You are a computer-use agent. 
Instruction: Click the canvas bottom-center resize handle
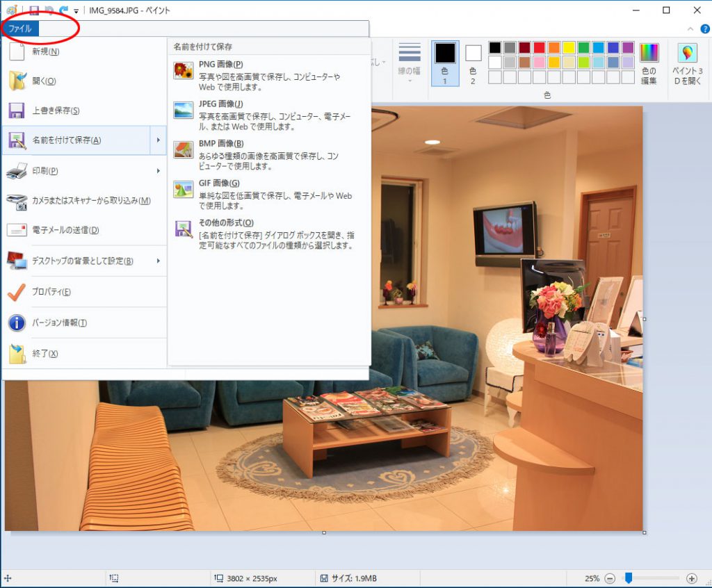324,532
